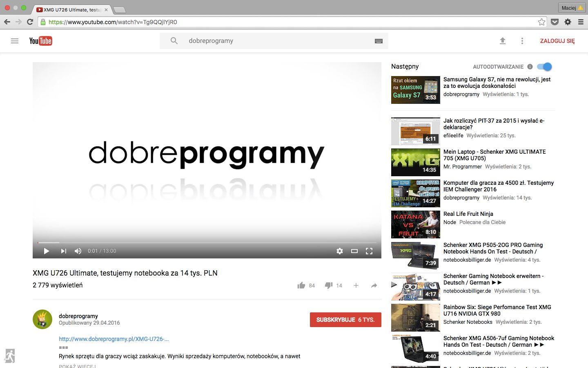
Task: Click browser forward arrow
Action: click(18, 22)
